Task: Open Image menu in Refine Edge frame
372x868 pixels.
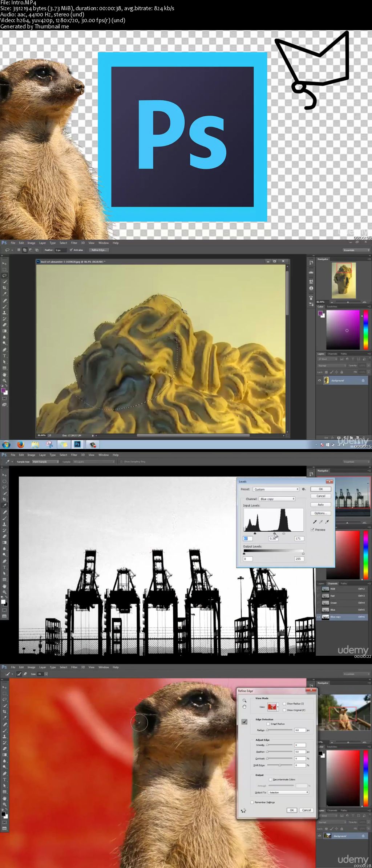Action: (x=31, y=667)
